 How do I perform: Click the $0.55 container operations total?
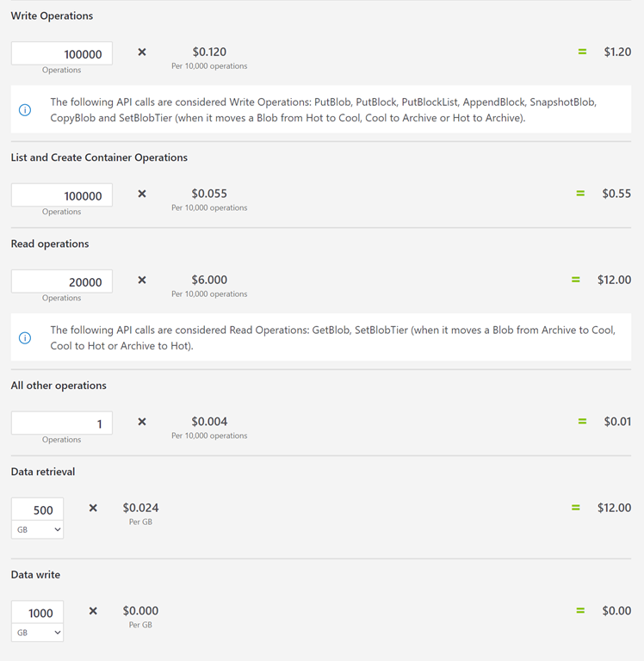click(x=616, y=194)
